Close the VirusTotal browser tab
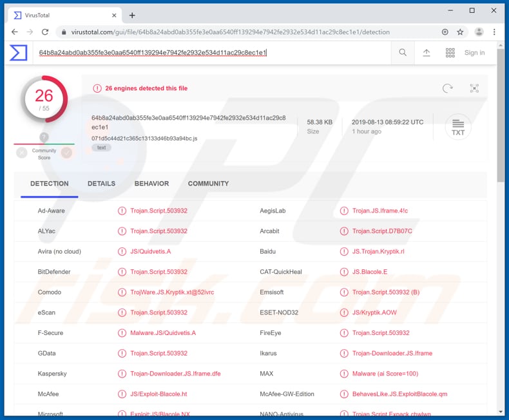 tap(114, 15)
